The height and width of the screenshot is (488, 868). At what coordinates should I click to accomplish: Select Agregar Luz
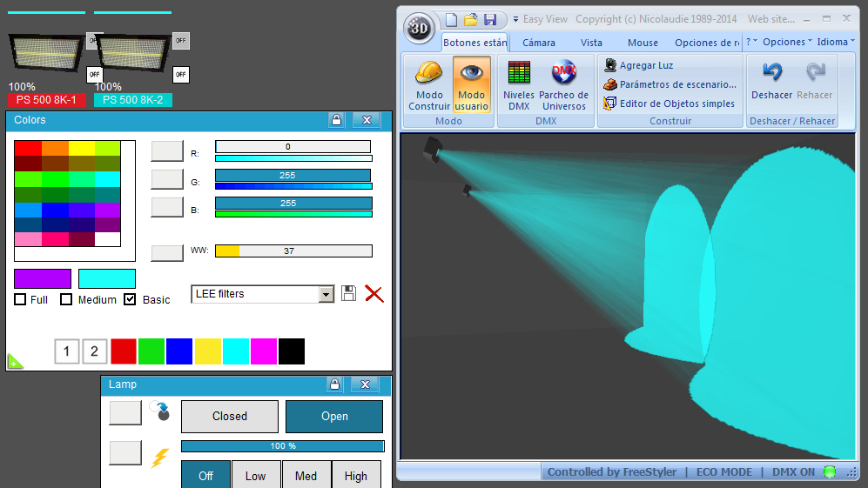[x=639, y=65]
